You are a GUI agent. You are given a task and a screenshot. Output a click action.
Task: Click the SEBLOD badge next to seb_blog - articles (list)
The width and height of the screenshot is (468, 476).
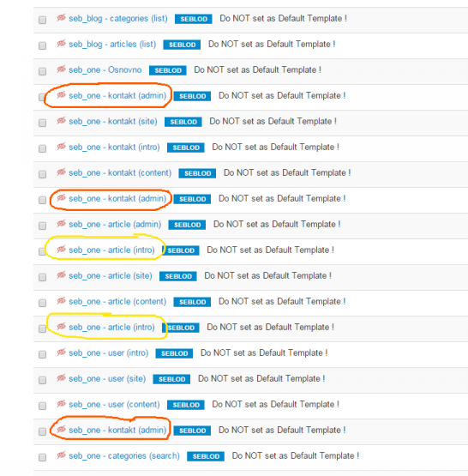pyautogui.click(x=182, y=45)
